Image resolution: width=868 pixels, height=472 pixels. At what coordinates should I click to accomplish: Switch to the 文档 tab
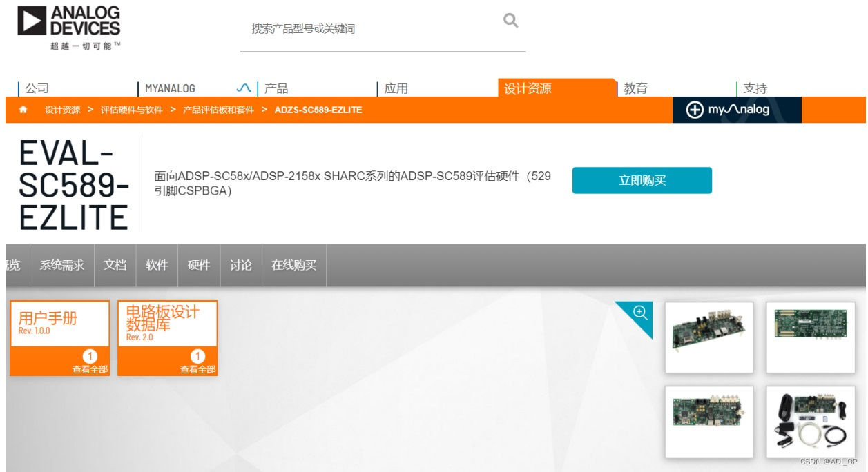tap(115, 265)
